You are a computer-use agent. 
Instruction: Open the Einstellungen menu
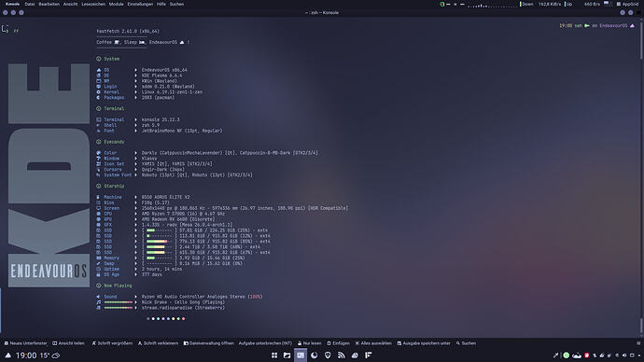pyautogui.click(x=140, y=4)
